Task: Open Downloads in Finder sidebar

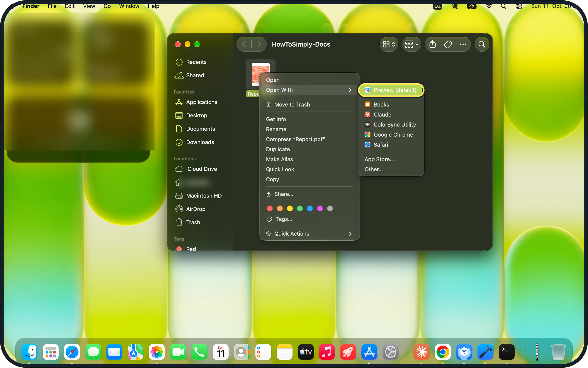Action: click(x=200, y=142)
